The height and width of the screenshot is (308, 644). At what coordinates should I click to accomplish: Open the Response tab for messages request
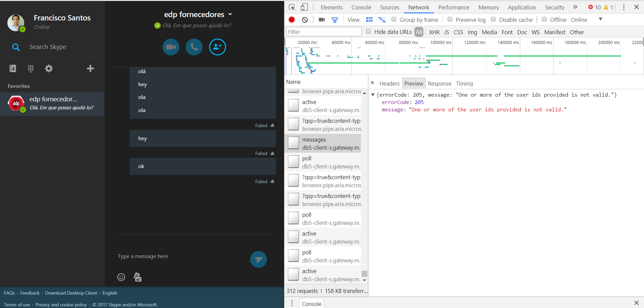pyautogui.click(x=440, y=83)
